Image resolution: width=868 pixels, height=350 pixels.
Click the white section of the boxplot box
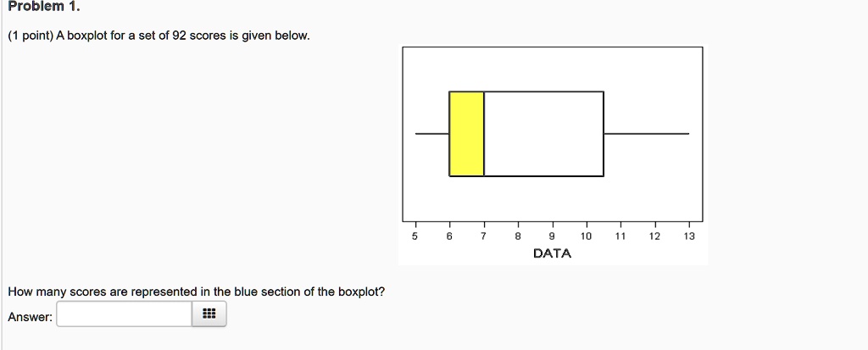point(543,134)
